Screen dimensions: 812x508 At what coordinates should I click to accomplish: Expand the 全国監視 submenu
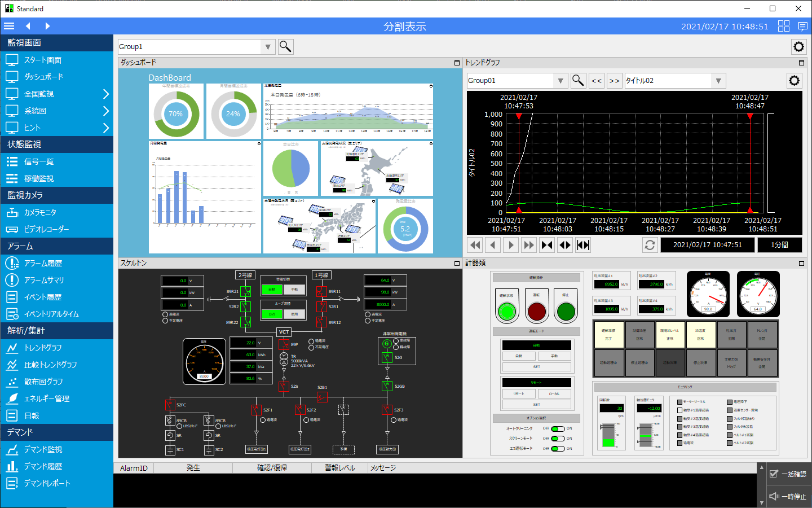click(x=105, y=94)
